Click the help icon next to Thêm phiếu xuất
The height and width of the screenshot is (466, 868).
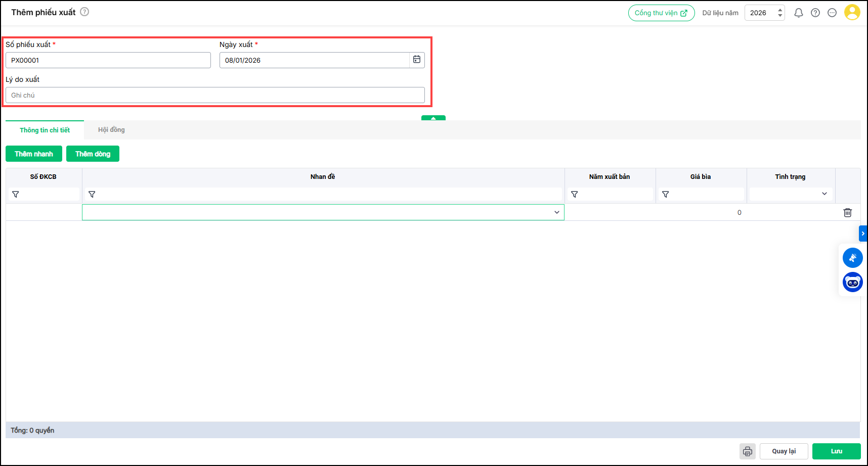coord(84,12)
